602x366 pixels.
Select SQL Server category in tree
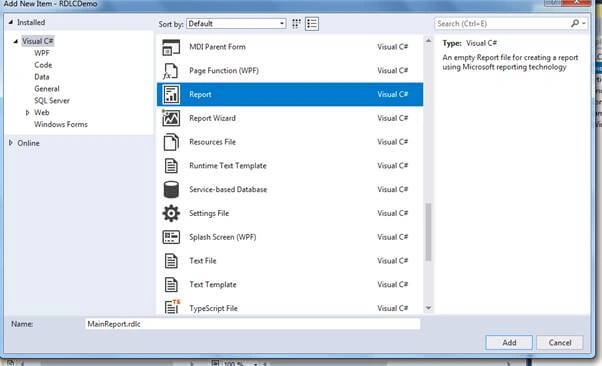tap(52, 101)
